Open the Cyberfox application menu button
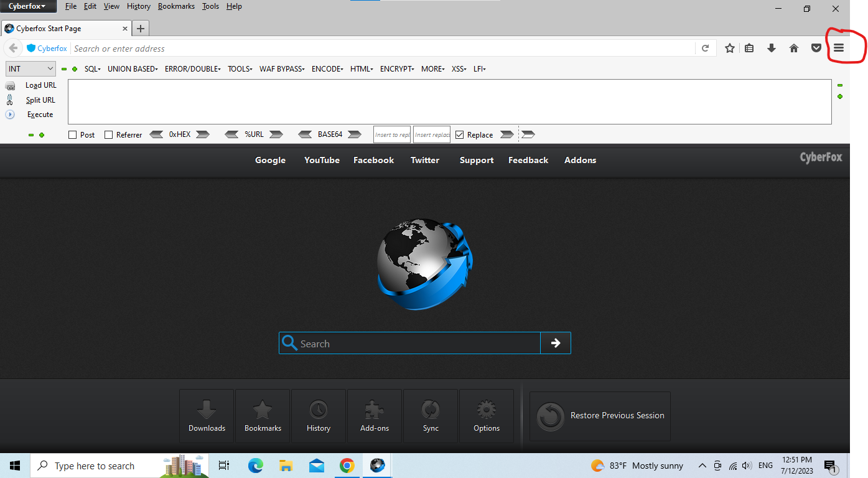This screenshot has width=868, height=478. point(28,6)
